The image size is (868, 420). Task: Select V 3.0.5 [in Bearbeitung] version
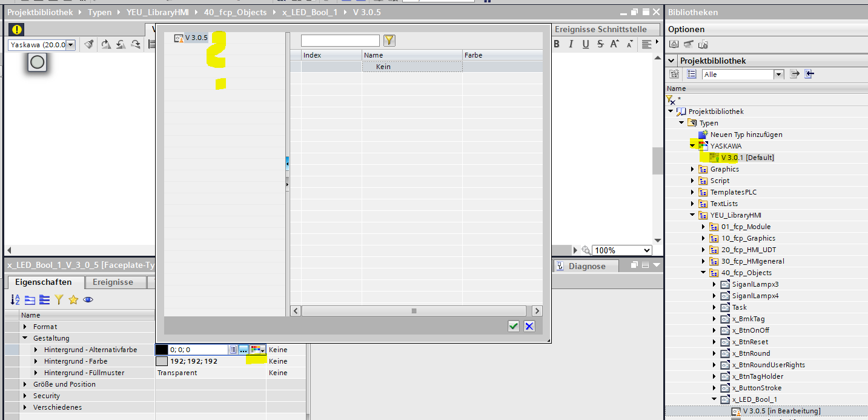tap(781, 411)
